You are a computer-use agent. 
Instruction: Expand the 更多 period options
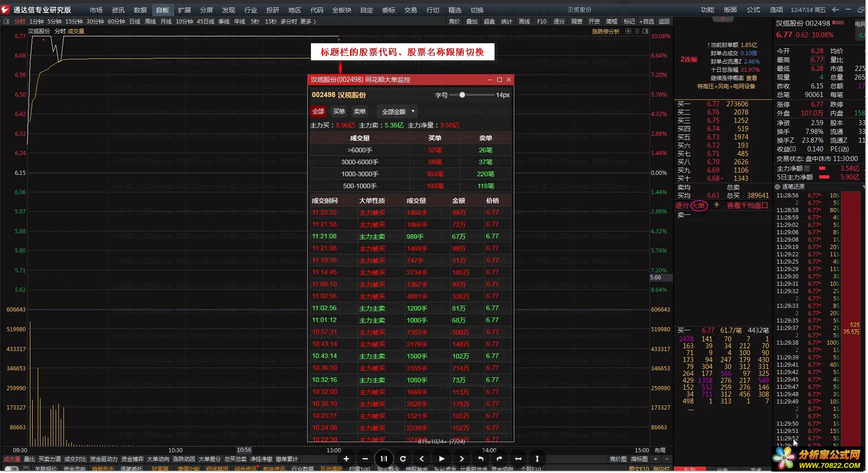(308, 22)
